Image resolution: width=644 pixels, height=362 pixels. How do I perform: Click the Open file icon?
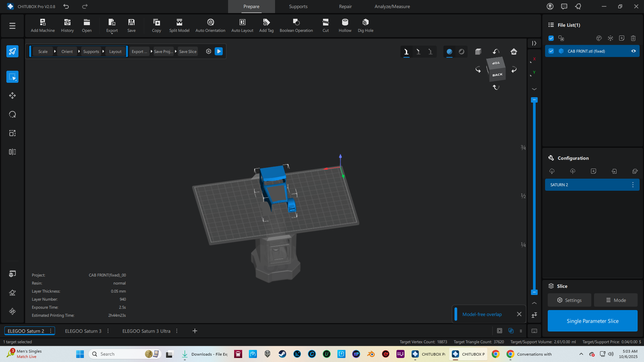click(x=87, y=25)
